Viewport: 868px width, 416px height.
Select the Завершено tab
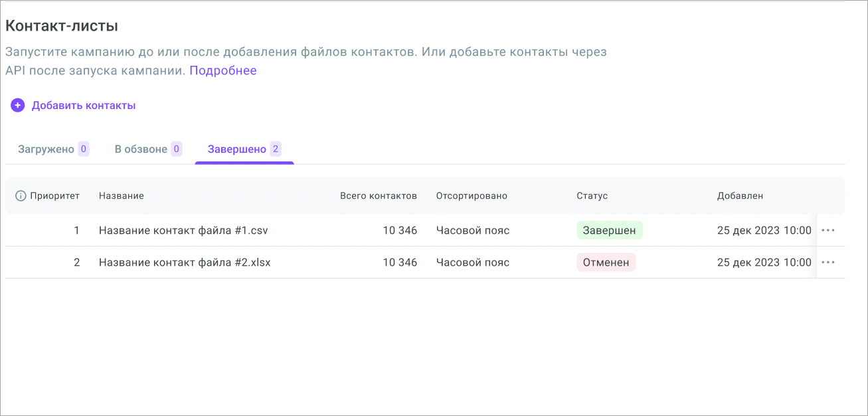coord(237,150)
